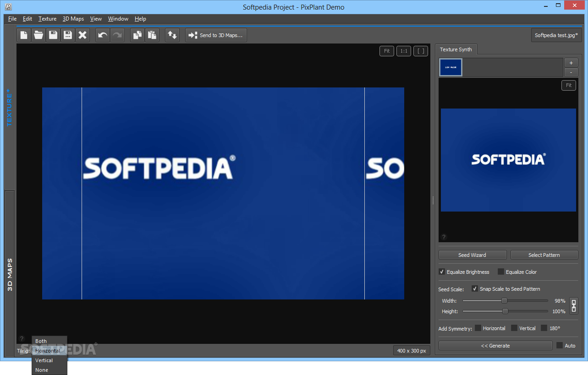Select the TEXTURE side tab
Image resolution: width=588 pixels, height=375 pixels.
(x=10, y=108)
